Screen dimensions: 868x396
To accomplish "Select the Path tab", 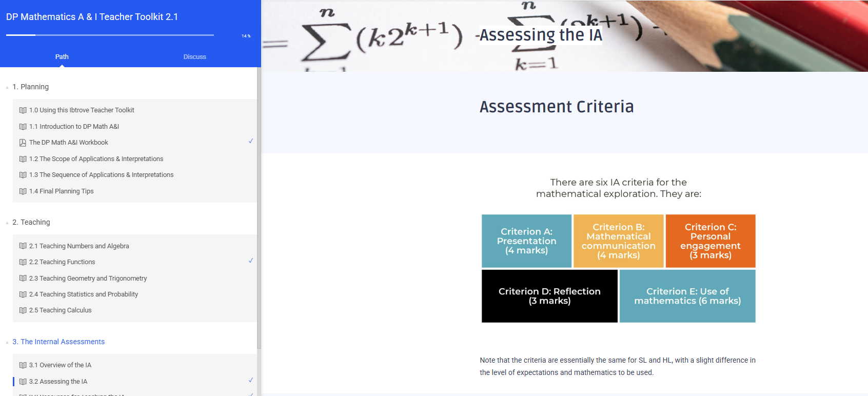I will pos(62,57).
